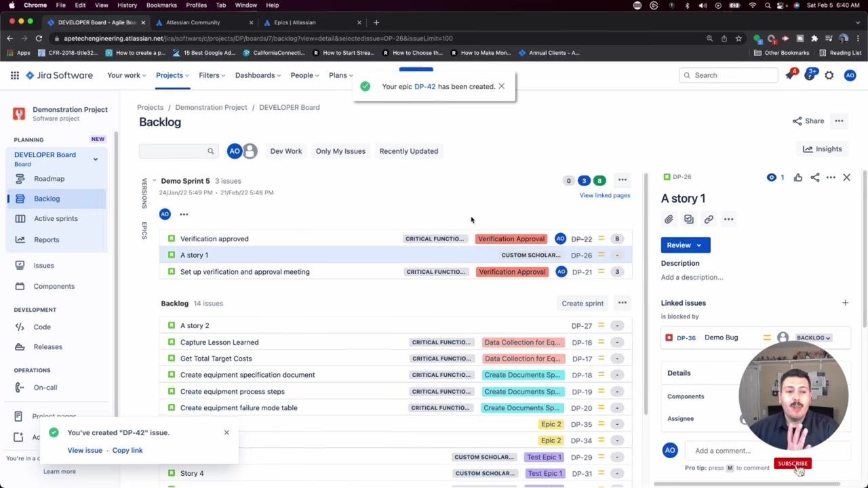Dismiss the "You've created DP-42" toast
Image resolution: width=868 pixels, height=488 pixels.
pos(226,432)
